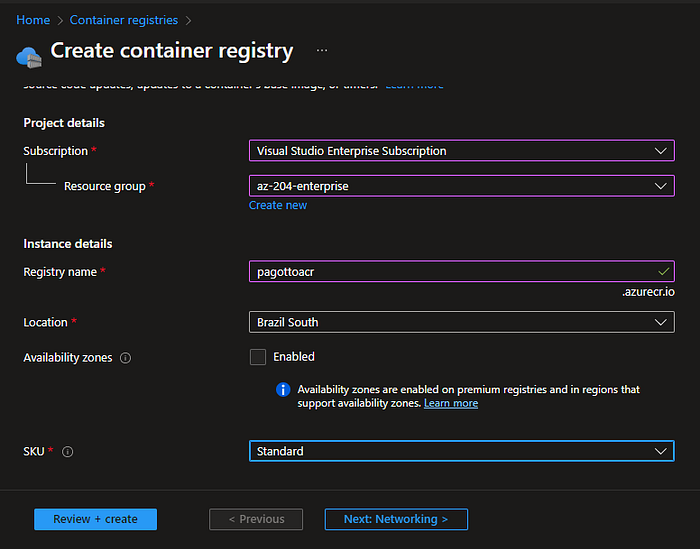Viewport: 700px width, 549px height.
Task: Click the green checkmark in Registry name
Action: point(663,271)
